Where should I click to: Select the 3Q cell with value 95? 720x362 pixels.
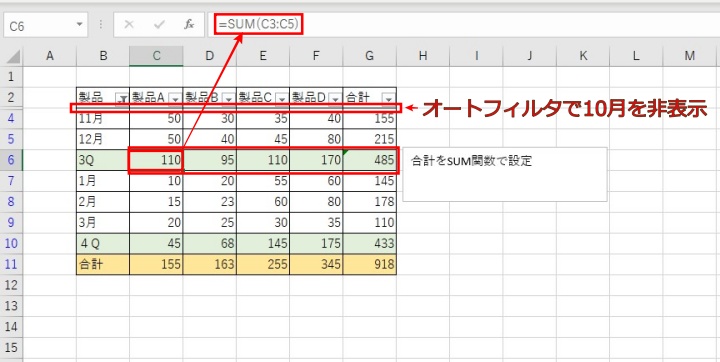(x=209, y=160)
